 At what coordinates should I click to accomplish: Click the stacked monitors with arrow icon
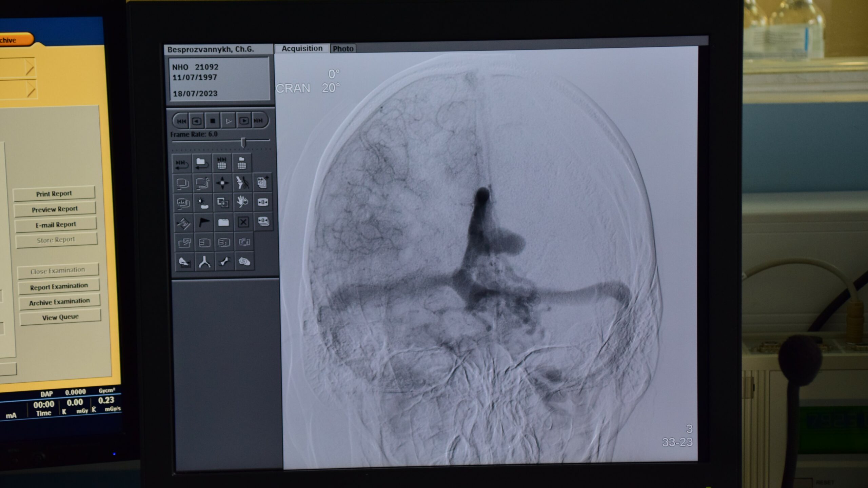(202, 183)
